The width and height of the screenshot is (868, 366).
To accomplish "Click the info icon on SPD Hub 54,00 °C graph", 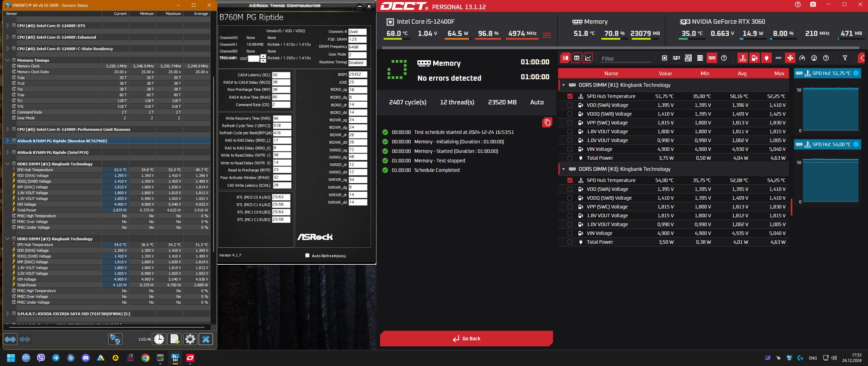I will 856,144.
